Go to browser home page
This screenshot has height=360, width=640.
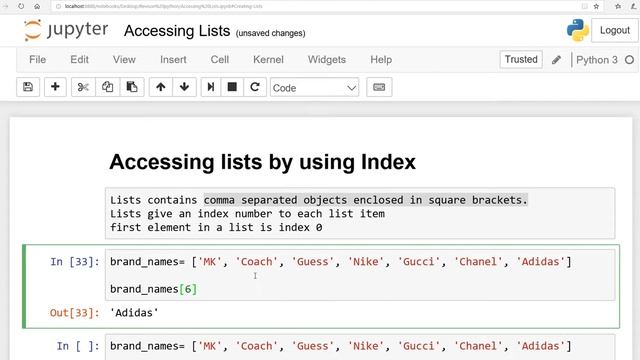tap(37, 6)
